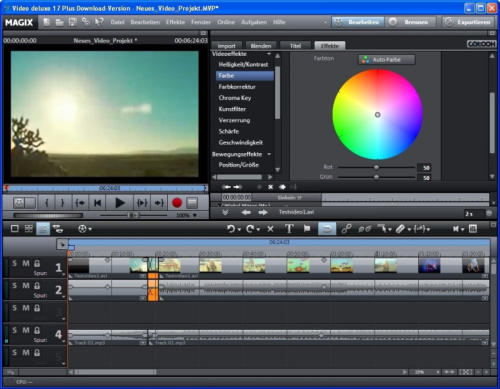
Task: Open the Fenster menu
Action: point(201,22)
